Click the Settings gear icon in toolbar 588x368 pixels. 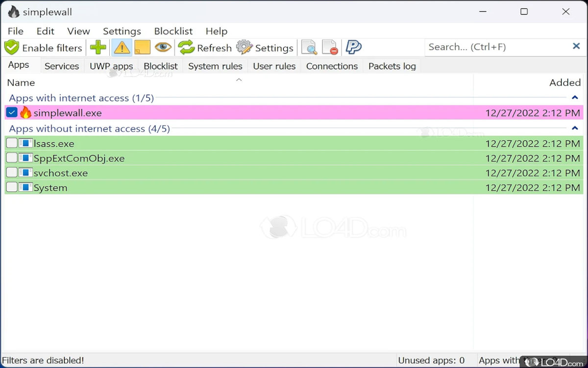(x=245, y=48)
